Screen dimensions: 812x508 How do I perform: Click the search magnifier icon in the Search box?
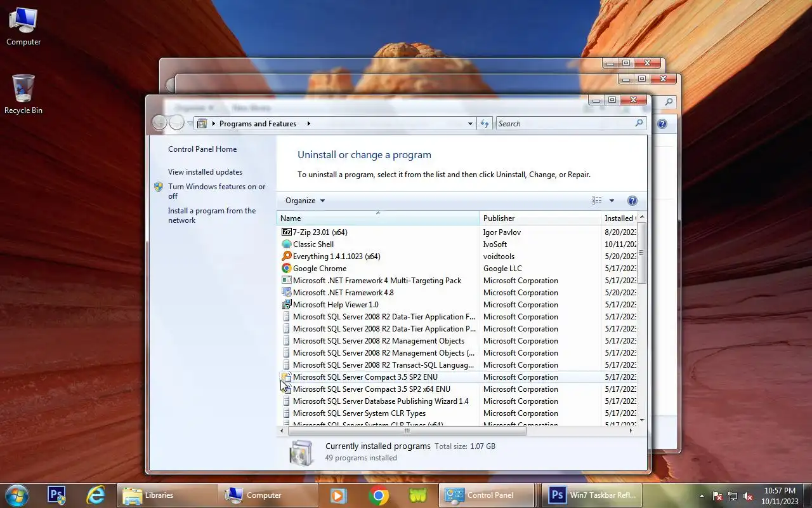[x=639, y=123]
